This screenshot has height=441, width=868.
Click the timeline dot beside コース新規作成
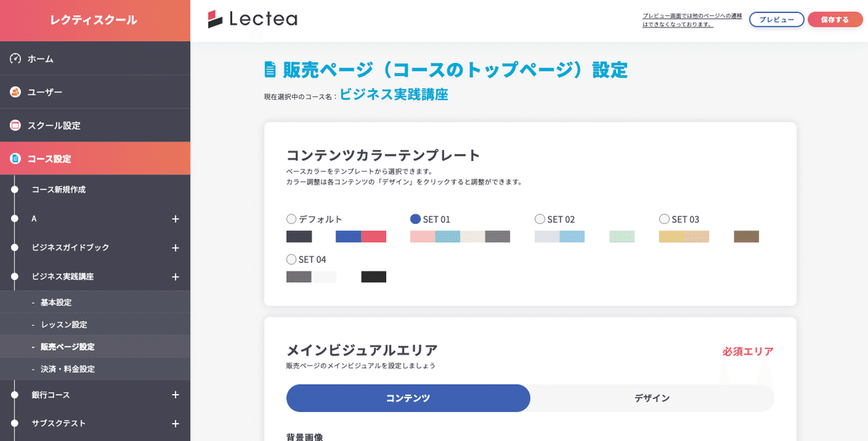tap(14, 190)
